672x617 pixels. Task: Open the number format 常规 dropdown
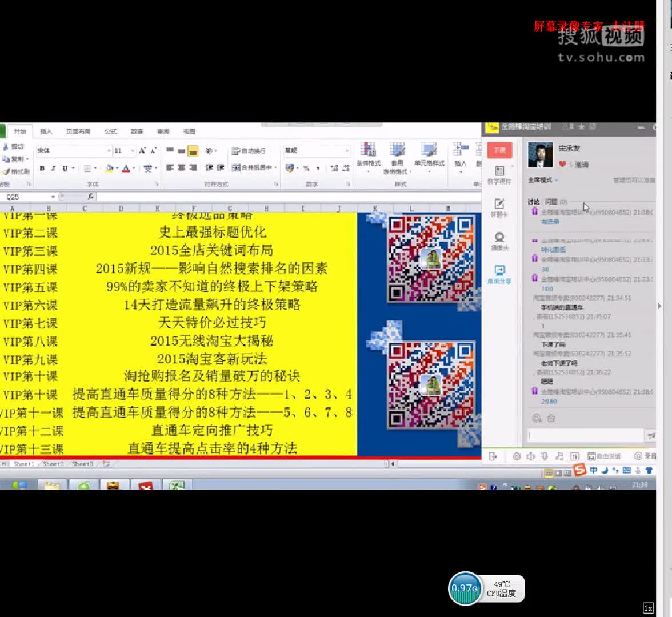point(347,150)
